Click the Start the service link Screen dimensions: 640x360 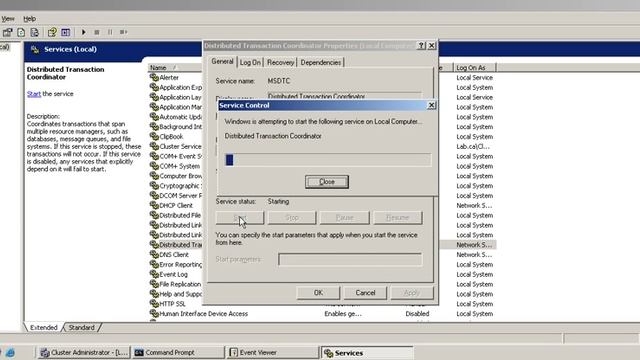[34, 94]
